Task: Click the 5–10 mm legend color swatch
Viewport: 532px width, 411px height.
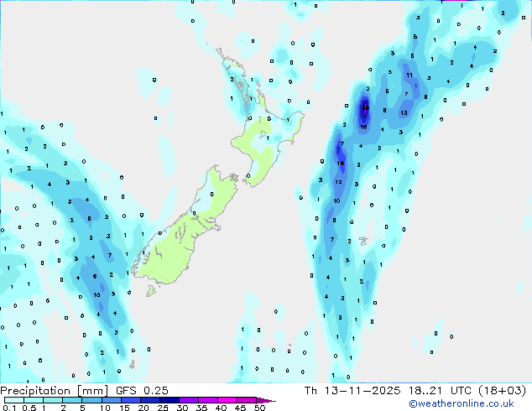Action: pos(91,400)
